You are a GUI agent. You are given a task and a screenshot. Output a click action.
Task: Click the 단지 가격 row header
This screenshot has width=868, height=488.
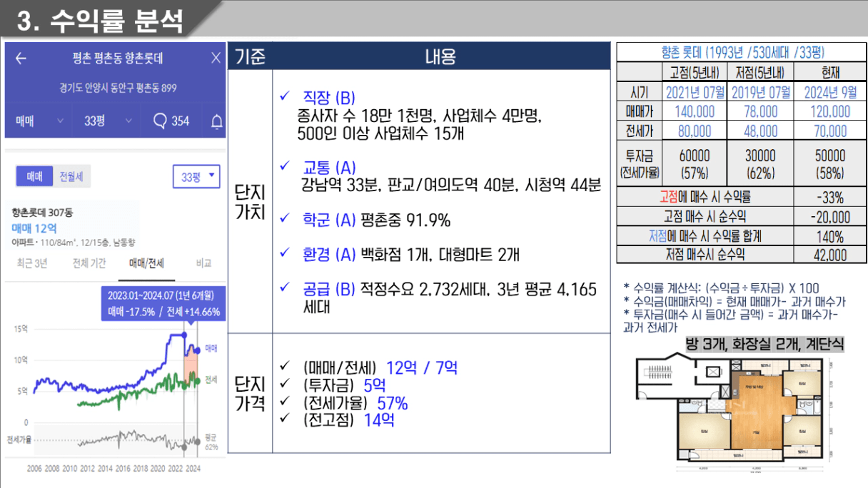pos(250,394)
